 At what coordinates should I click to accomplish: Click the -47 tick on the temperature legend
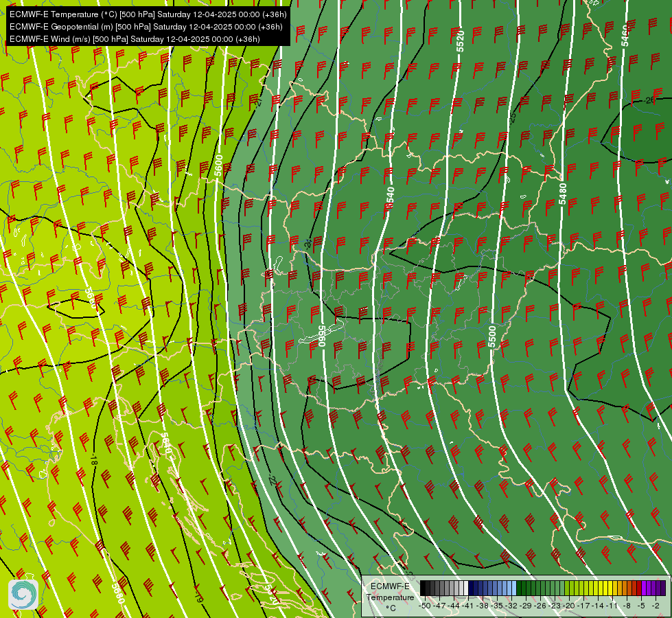click(439, 606)
